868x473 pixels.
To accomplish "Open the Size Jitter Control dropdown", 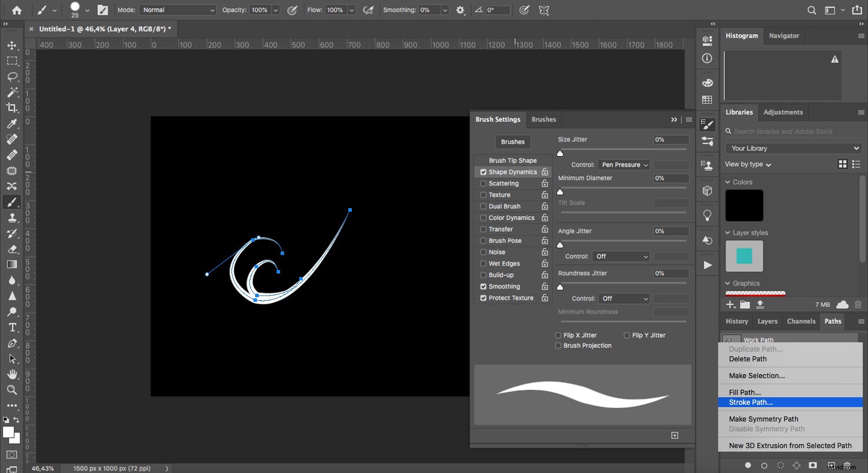I will (624, 165).
